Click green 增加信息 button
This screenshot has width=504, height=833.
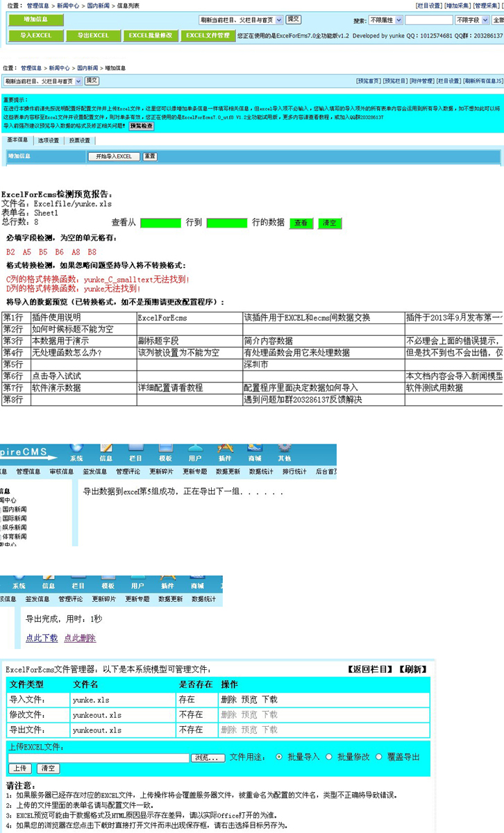36,20
